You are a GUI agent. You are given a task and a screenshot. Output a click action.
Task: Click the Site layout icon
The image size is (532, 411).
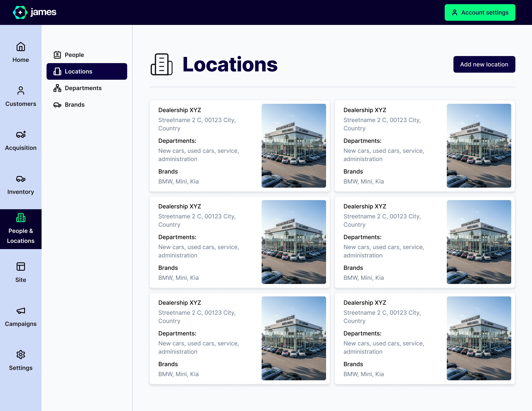(x=21, y=267)
